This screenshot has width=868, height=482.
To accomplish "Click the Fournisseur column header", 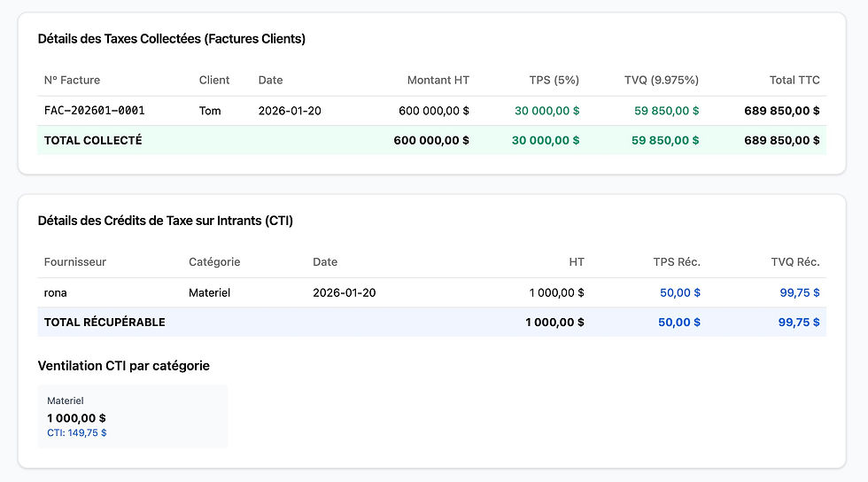I will tap(75, 261).
